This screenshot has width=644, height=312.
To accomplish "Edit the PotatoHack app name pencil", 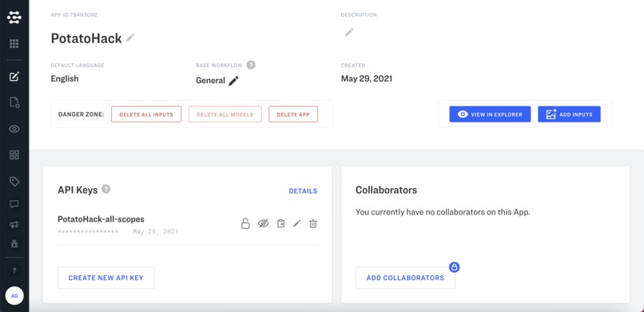I will tap(130, 38).
